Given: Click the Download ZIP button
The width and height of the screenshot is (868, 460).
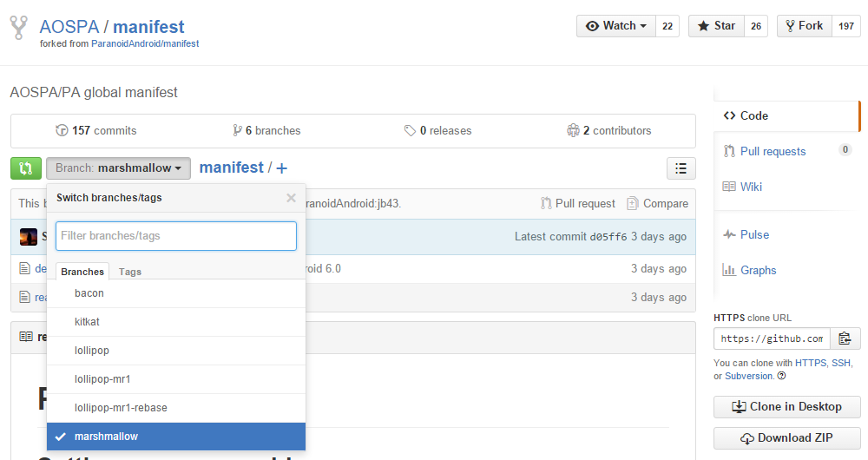Looking at the screenshot, I should point(786,438).
